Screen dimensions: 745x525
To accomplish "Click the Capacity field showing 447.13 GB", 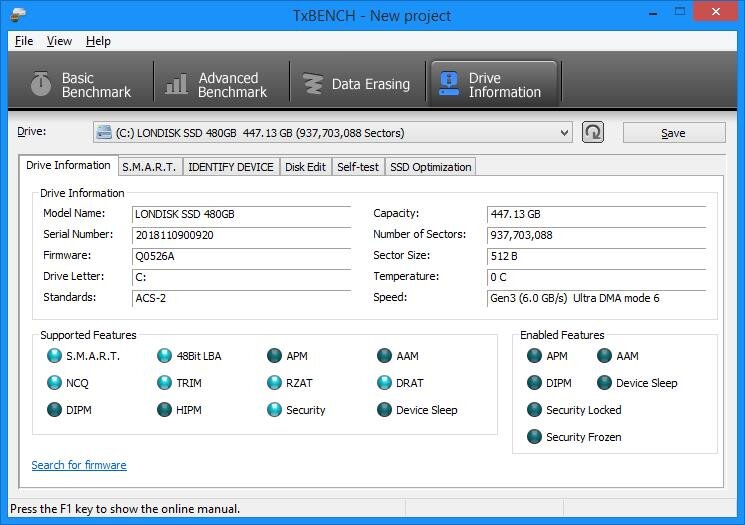I will click(x=597, y=214).
